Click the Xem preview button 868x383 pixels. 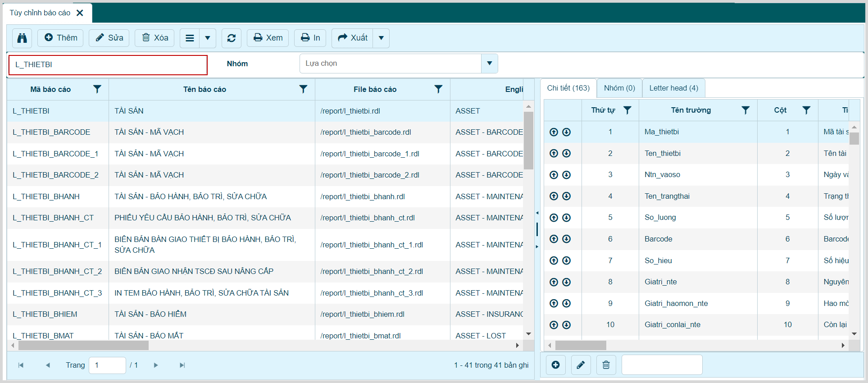[x=268, y=38]
